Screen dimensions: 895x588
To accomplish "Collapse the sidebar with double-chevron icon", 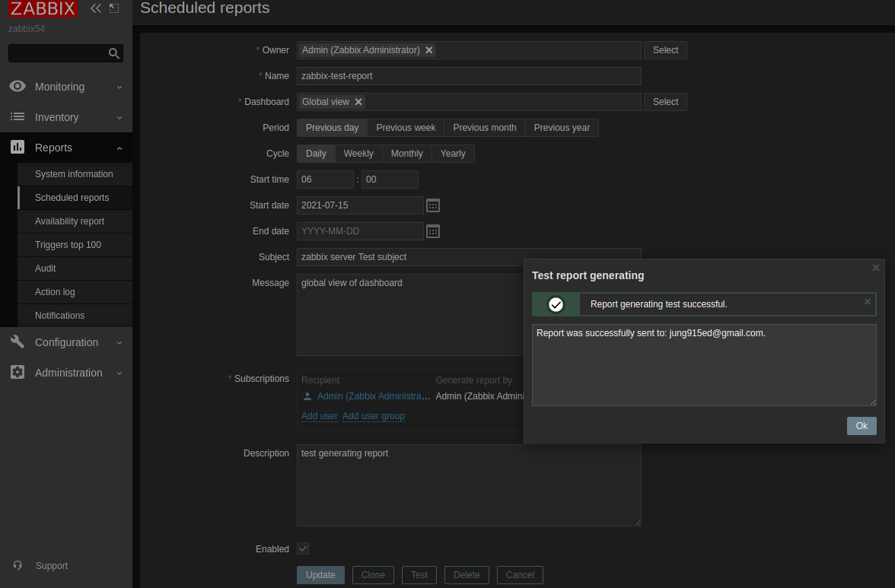I will (x=95, y=8).
